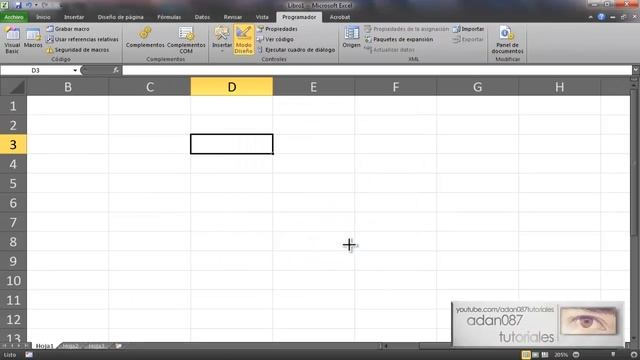Screen dimensions: 640x360
Task: Open the Excel Help icon
Action: (x=601, y=17)
